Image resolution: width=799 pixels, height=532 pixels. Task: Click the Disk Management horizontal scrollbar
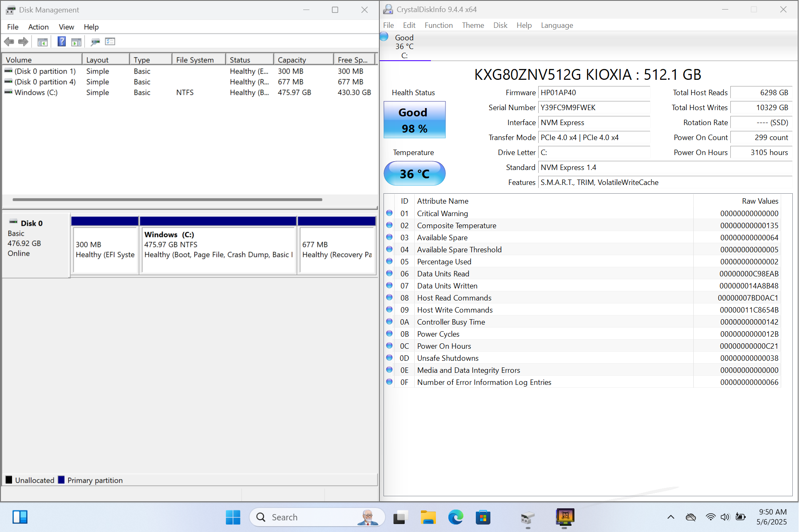click(x=167, y=199)
